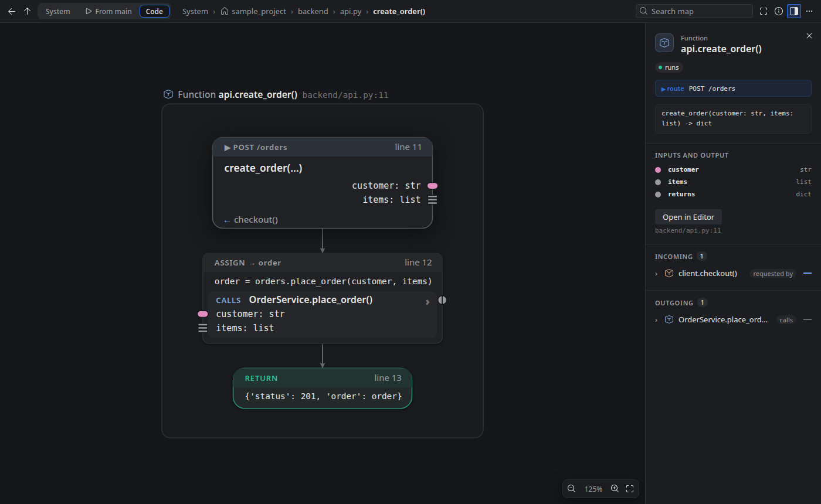Viewport: 821px width, 504px height.
Task: Enter fullscreen via the brackets icon in top bar
Action: (x=764, y=11)
